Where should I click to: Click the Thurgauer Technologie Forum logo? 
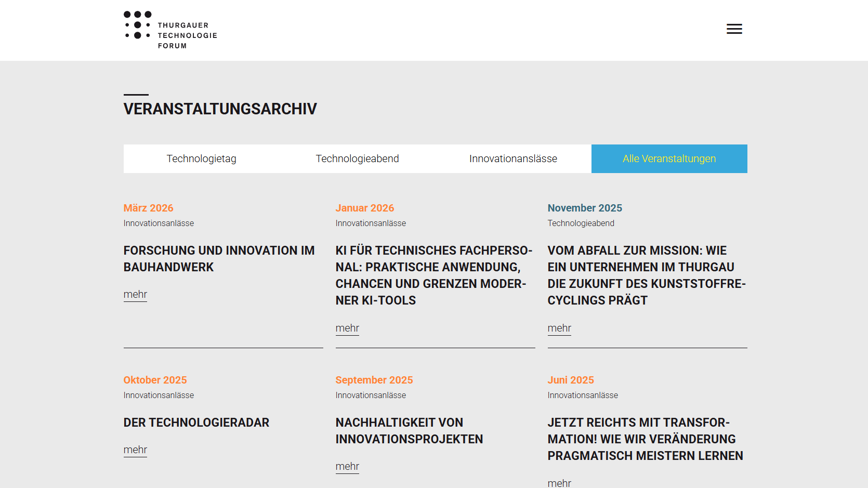pos(170,30)
